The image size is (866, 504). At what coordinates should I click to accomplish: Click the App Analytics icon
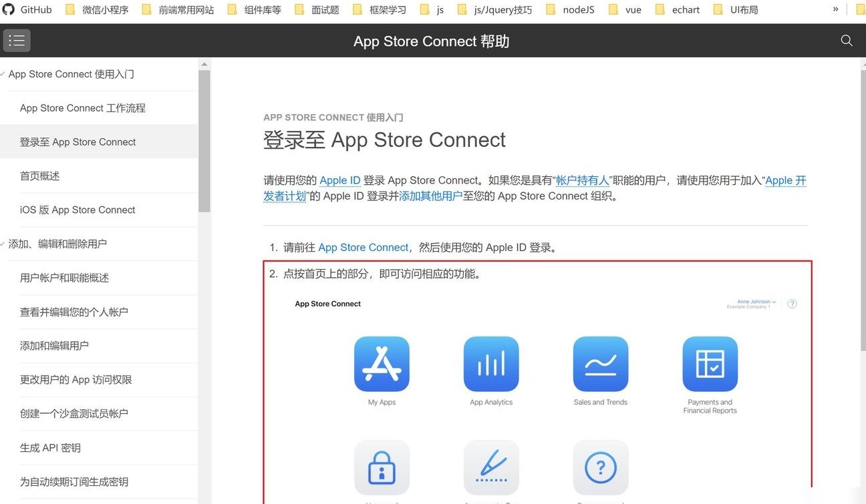point(491,364)
